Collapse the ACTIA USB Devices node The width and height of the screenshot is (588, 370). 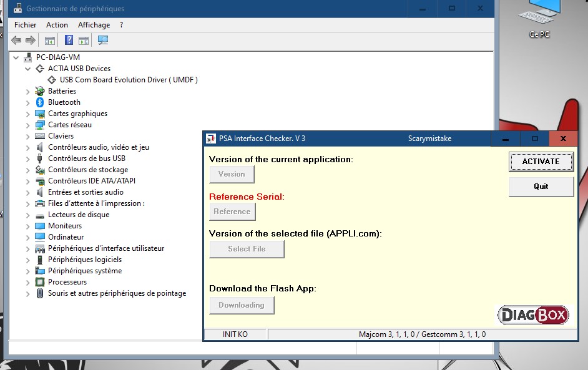coord(27,69)
